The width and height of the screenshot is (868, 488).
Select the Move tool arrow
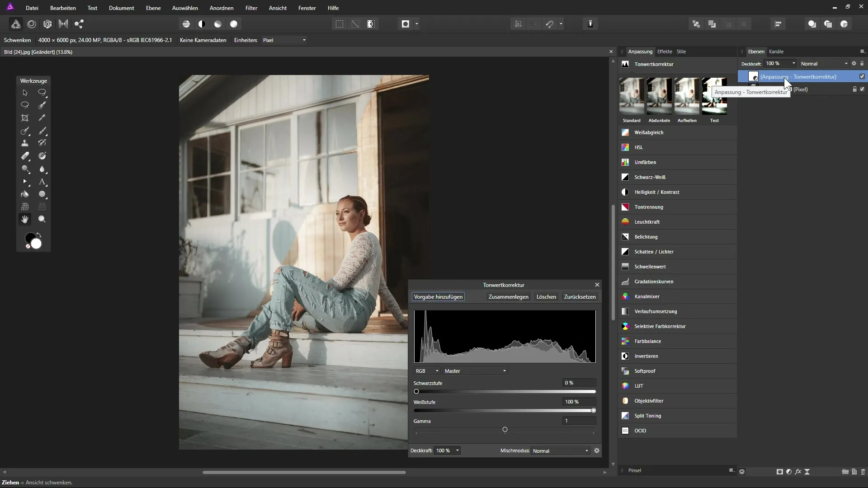pos(25,93)
